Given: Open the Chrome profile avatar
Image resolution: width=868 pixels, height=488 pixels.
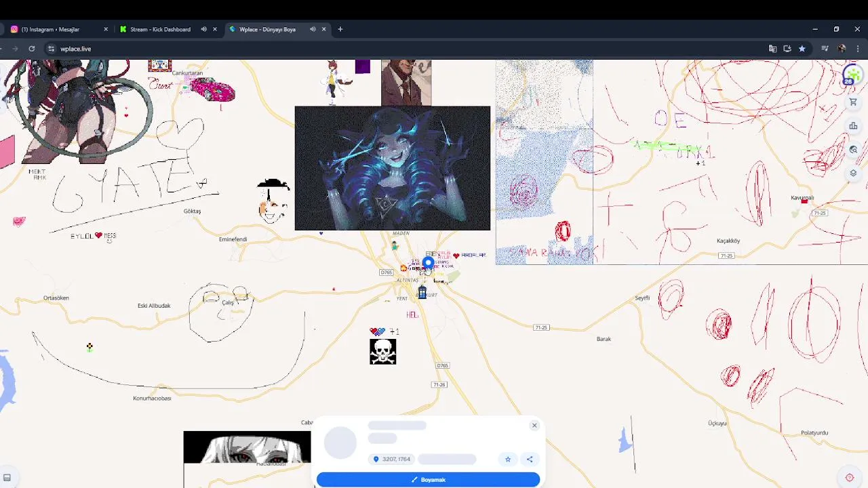Looking at the screenshot, I should click(842, 49).
